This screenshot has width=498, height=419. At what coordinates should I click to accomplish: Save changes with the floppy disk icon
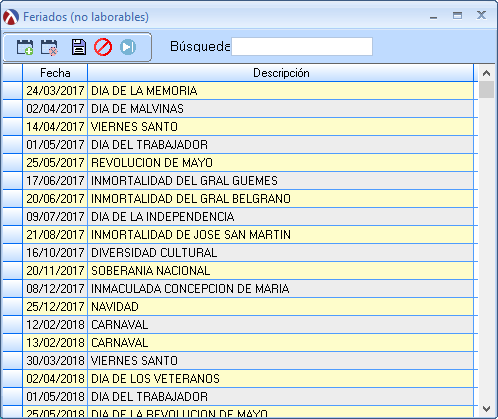[x=79, y=47]
